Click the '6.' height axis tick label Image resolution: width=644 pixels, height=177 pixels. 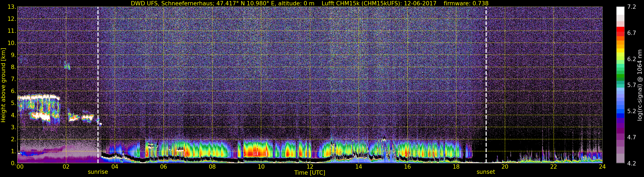(13, 91)
